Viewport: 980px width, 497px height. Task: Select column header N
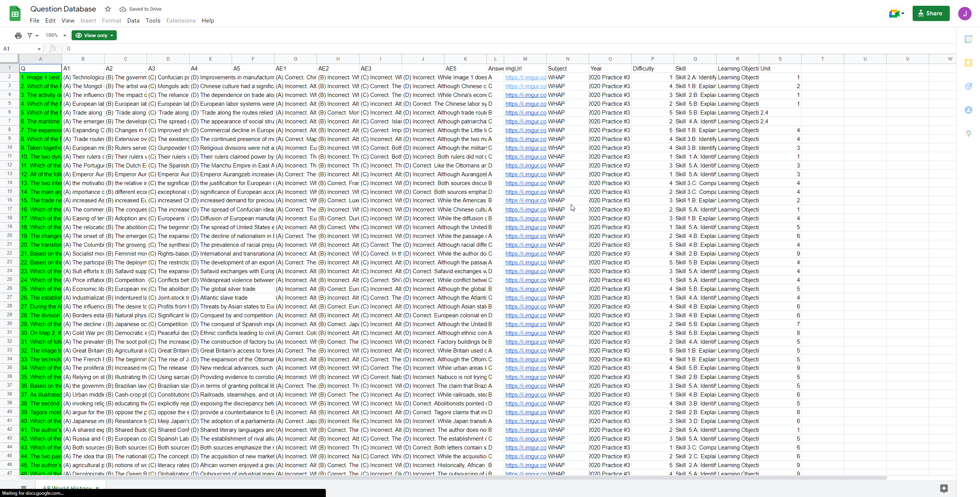click(x=567, y=59)
